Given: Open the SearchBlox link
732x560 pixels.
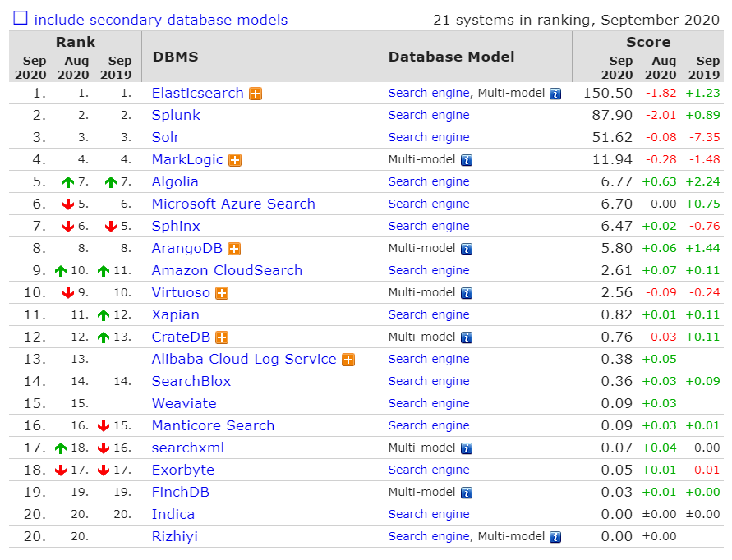Looking at the screenshot, I should (x=191, y=381).
